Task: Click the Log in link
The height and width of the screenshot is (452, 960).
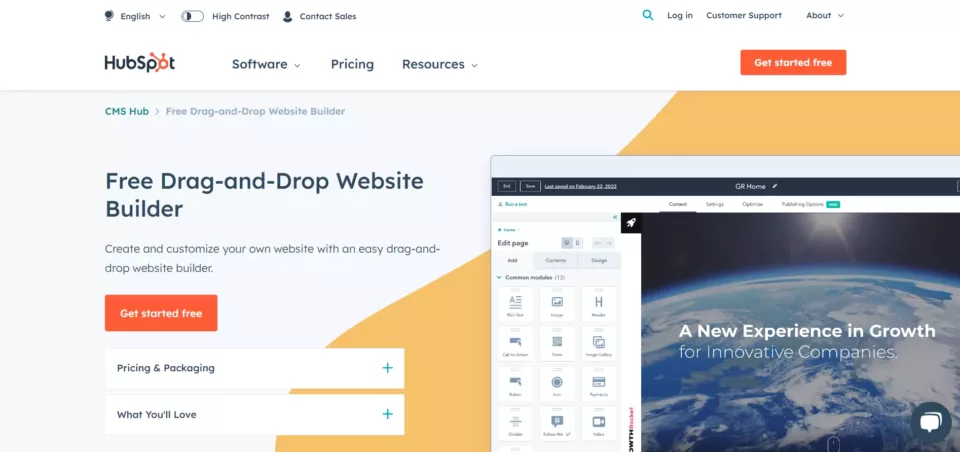Action: click(x=679, y=16)
